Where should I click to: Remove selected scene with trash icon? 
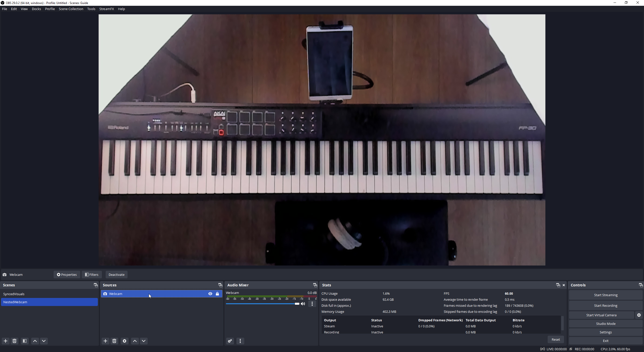click(x=15, y=341)
